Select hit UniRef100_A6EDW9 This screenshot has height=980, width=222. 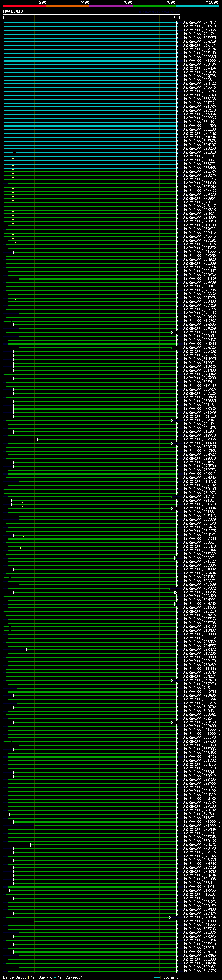199,263
